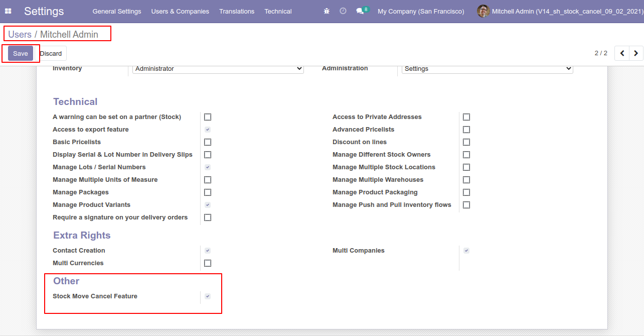Enable Manage Multiple Warehouses checkbox
644x336 pixels.
(466, 180)
